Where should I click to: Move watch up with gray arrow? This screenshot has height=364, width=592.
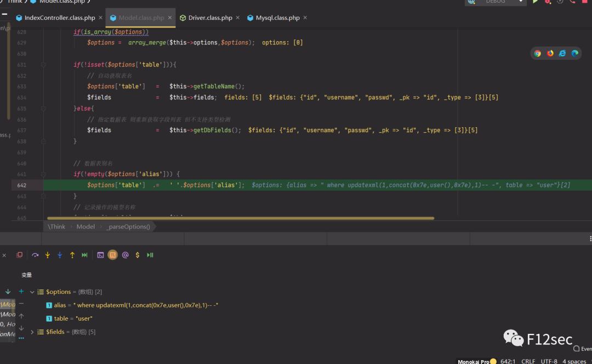click(21, 316)
